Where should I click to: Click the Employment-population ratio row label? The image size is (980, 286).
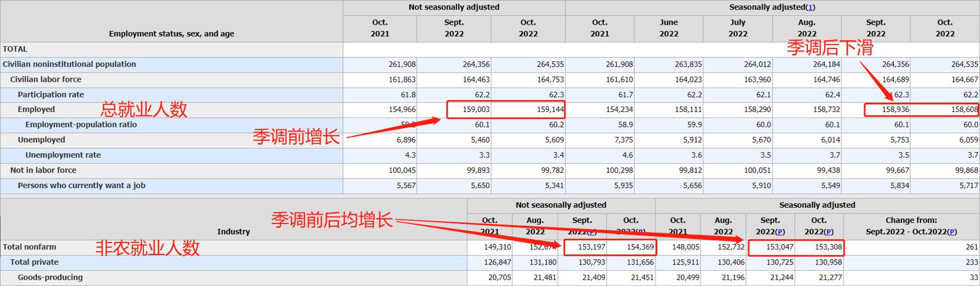pyautogui.click(x=81, y=124)
